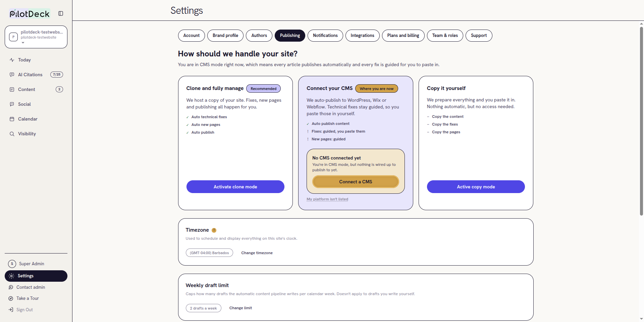Open Plans and billing tab

(403, 36)
